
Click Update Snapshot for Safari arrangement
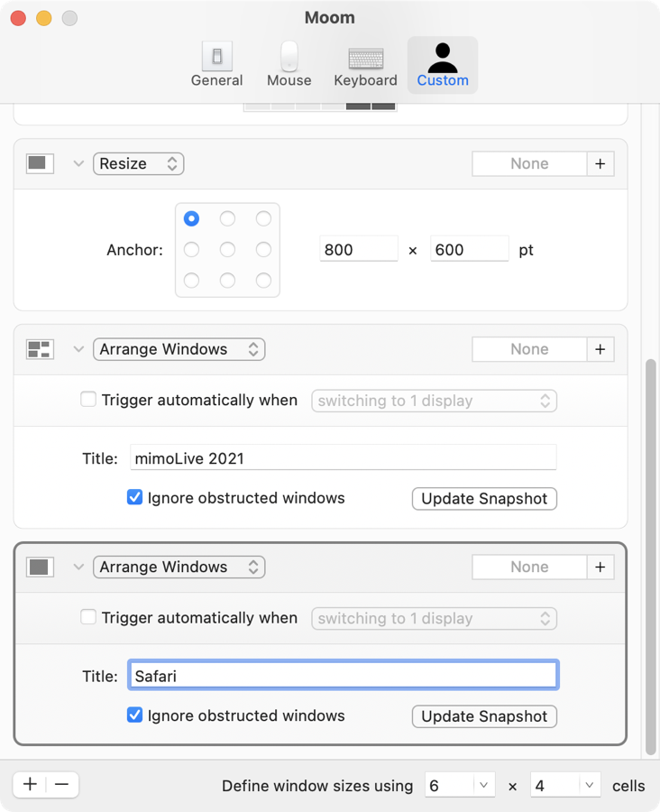point(484,716)
